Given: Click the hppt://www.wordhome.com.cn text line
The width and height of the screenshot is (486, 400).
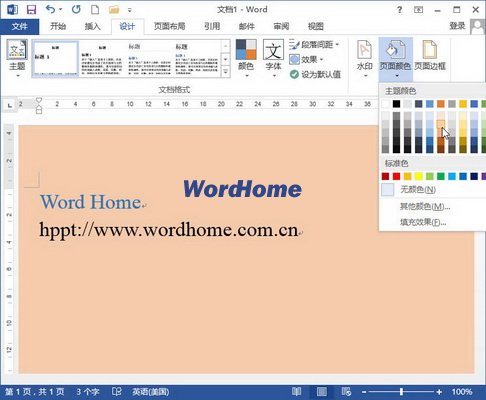Looking at the screenshot, I should tap(169, 230).
